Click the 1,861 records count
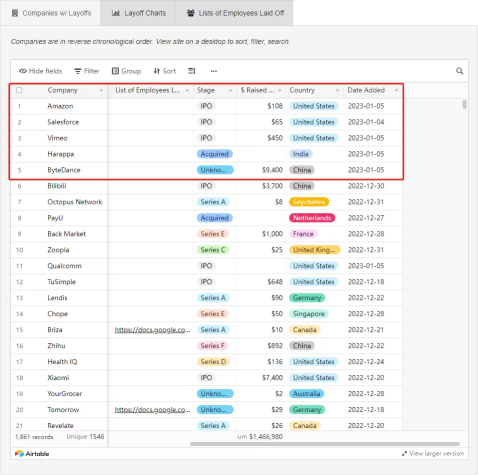The image size is (478, 475). [34, 437]
